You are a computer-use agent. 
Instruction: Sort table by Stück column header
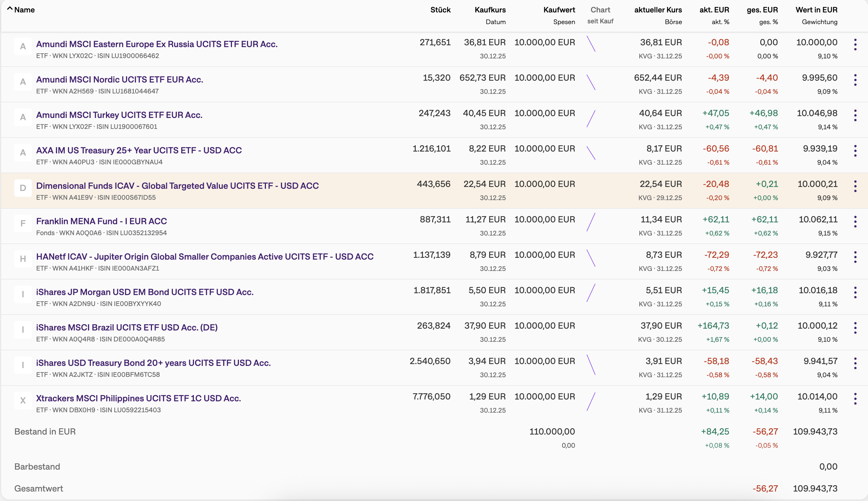(x=440, y=10)
